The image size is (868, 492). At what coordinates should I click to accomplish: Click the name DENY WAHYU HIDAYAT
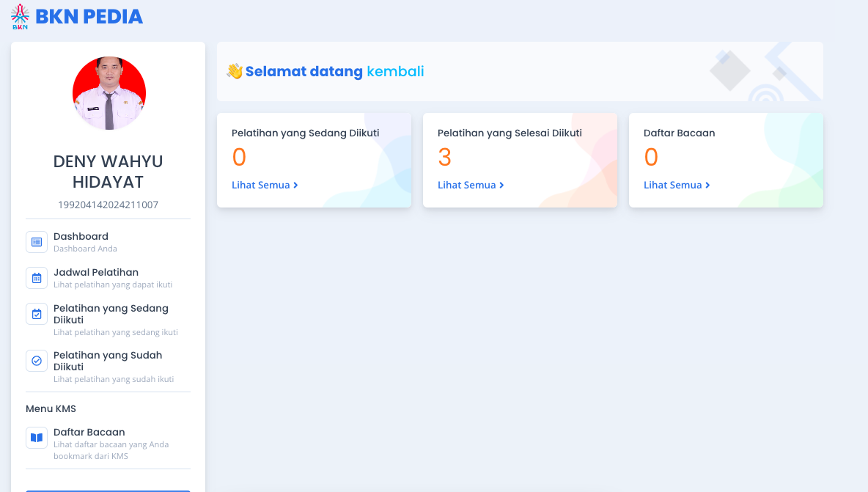108,172
